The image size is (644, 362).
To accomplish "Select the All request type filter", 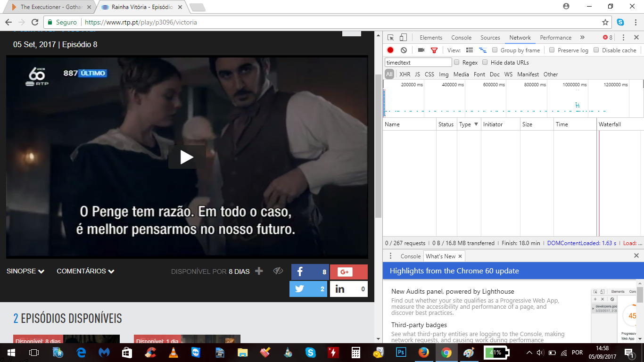I will tap(389, 74).
